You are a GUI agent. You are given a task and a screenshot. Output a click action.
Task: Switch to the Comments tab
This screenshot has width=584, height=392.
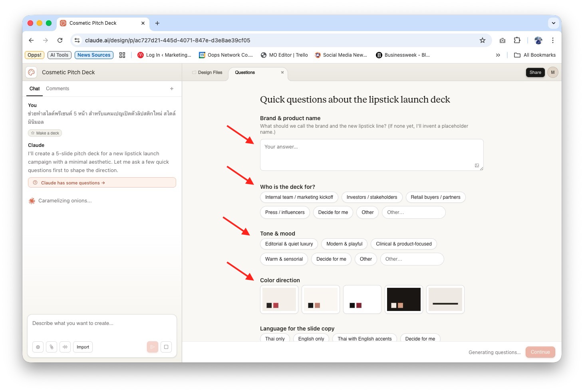[58, 89]
